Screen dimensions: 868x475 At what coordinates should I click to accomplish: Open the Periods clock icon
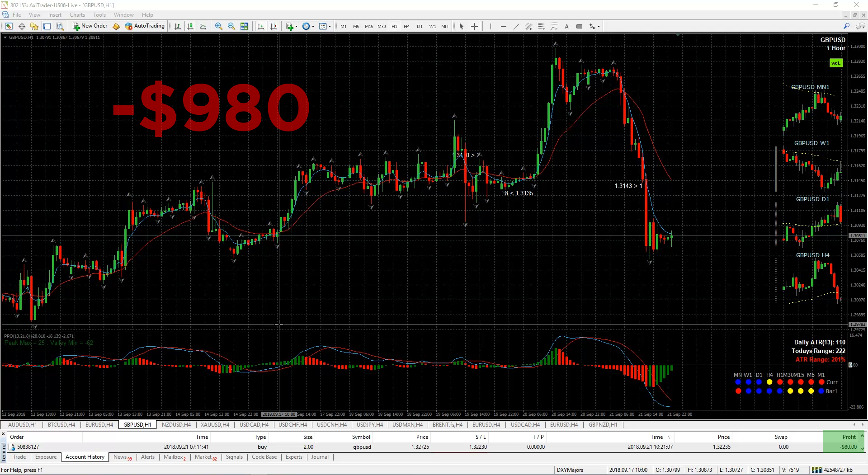(x=306, y=26)
